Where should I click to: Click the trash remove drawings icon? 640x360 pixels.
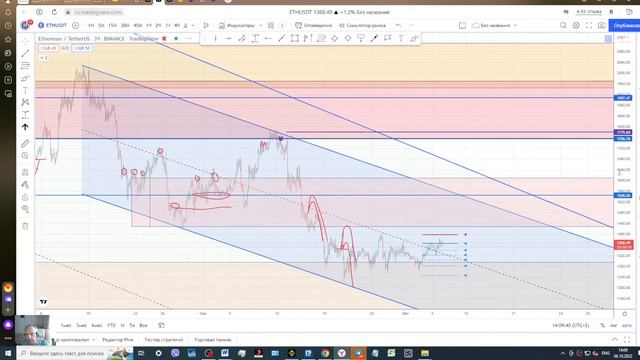coord(25,226)
